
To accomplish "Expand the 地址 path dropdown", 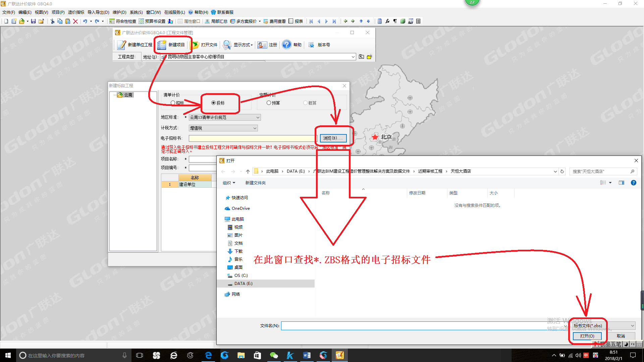I will pos(353,57).
